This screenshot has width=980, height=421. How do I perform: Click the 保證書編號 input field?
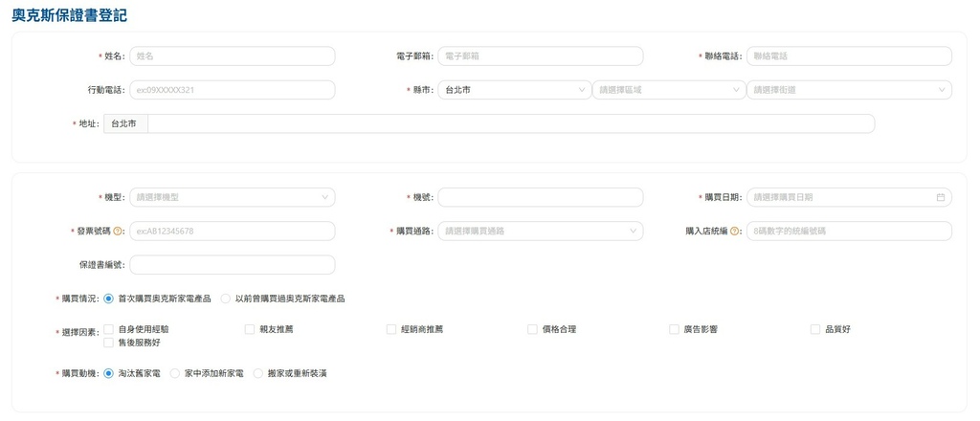[x=232, y=265]
